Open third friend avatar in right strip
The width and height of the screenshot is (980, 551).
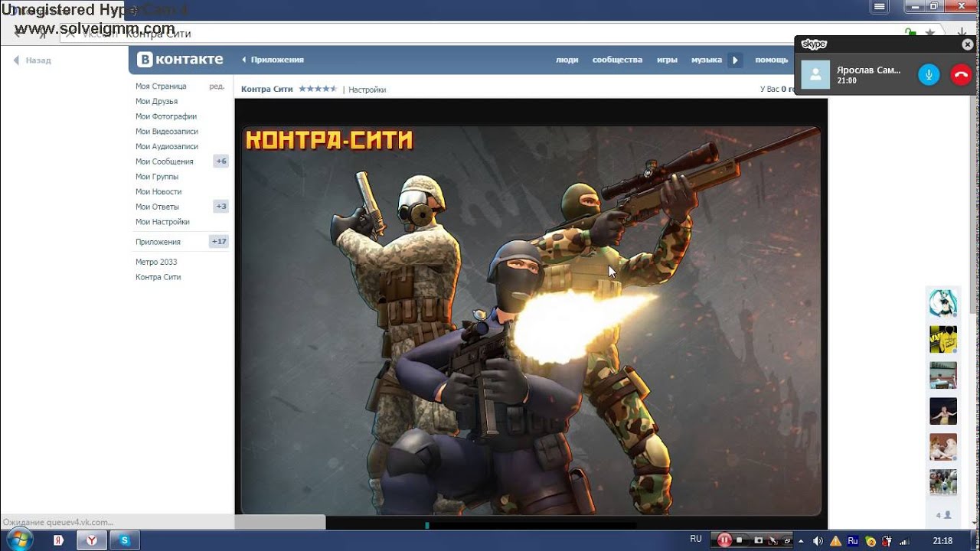point(943,375)
